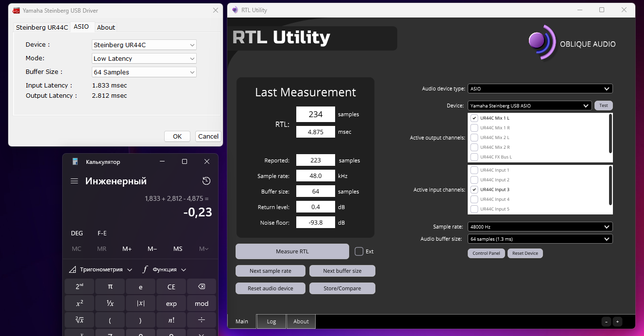Click OK in Yamaha Steinberg driver dialog

(177, 136)
